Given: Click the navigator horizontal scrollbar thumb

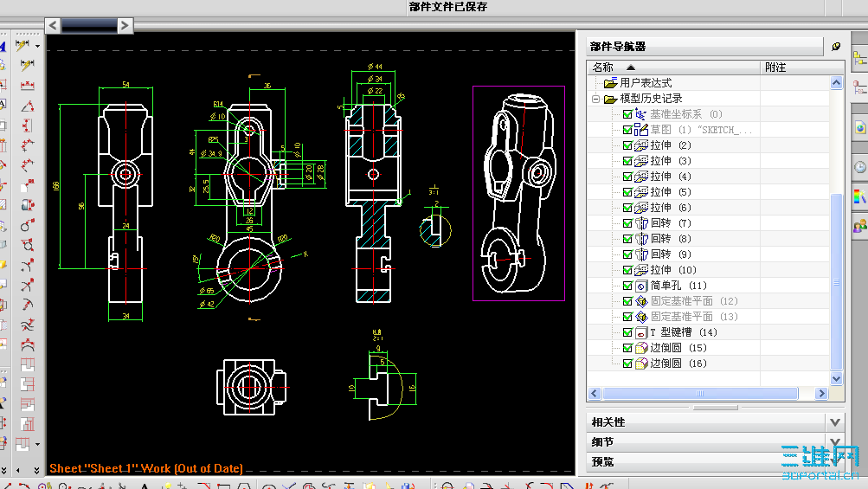Looking at the screenshot, I should (700, 393).
